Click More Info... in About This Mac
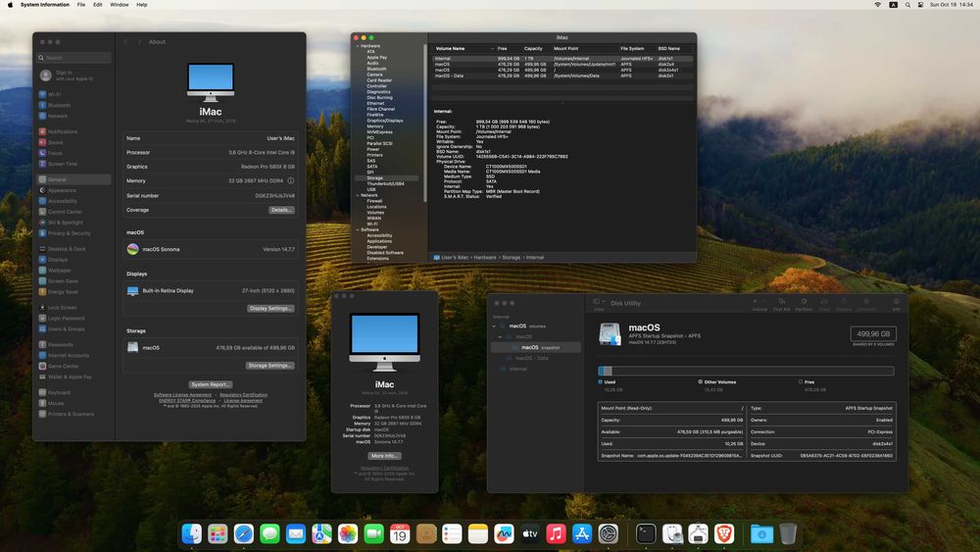This screenshot has height=552, width=980. (384, 456)
